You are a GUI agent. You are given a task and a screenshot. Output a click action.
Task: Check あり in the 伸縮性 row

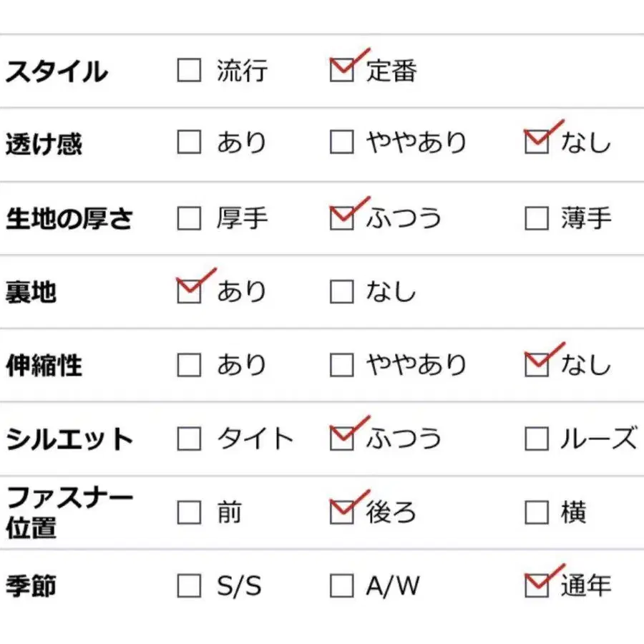[189, 365]
